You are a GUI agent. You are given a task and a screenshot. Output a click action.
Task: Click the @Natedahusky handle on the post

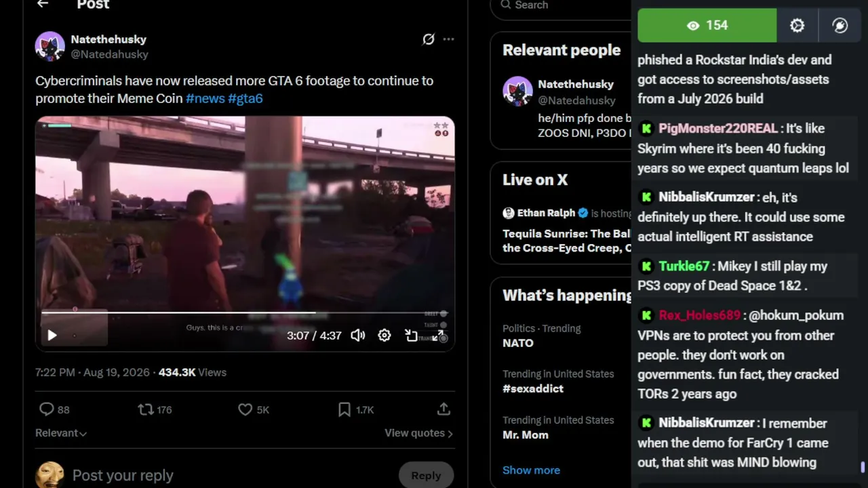pyautogui.click(x=109, y=54)
